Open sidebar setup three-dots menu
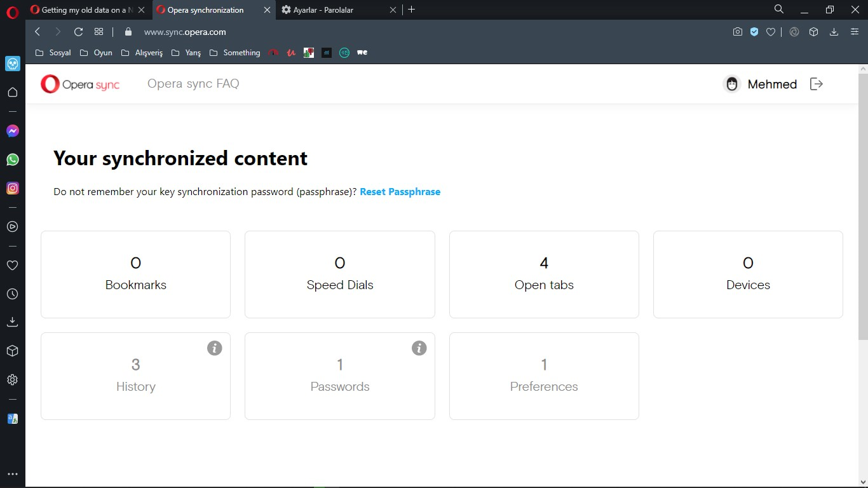 click(x=12, y=474)
